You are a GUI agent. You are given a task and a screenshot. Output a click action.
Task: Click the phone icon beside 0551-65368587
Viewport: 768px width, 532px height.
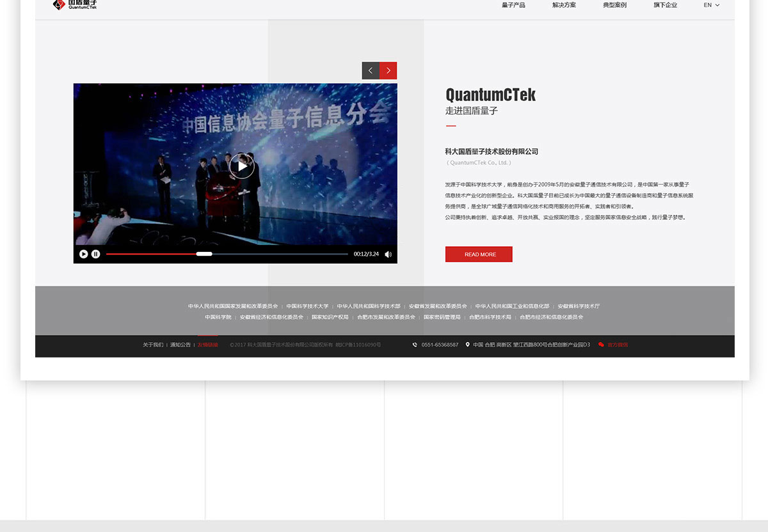[x=415, y=345]
